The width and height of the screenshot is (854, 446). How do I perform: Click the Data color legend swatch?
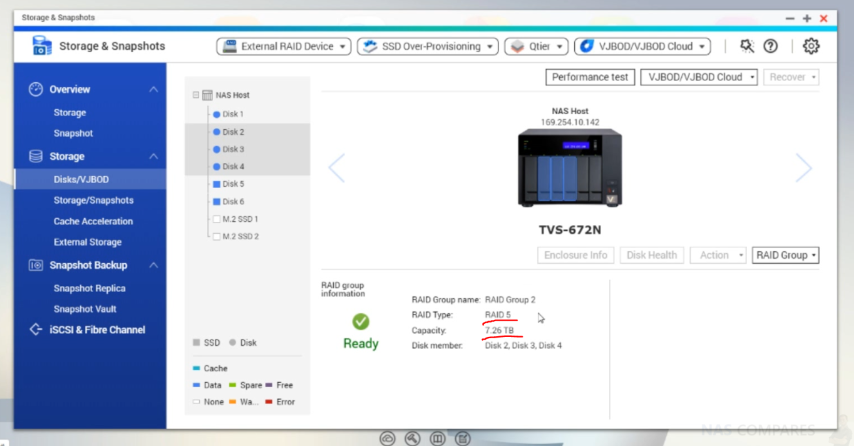(x=196, y=385)
